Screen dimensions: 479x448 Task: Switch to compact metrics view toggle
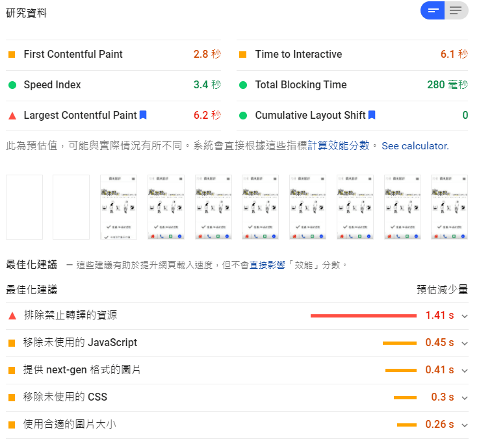click(433, 10)
